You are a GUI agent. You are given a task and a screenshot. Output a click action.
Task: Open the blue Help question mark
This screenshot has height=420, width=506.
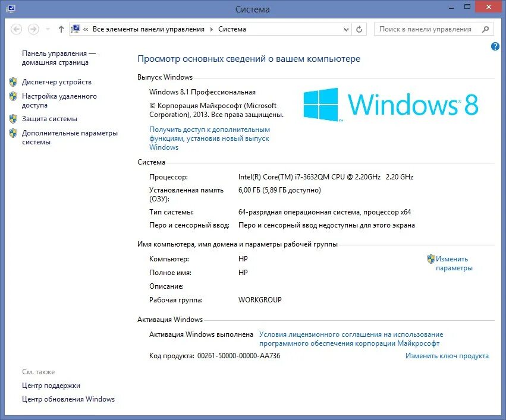tap(495, 46)
